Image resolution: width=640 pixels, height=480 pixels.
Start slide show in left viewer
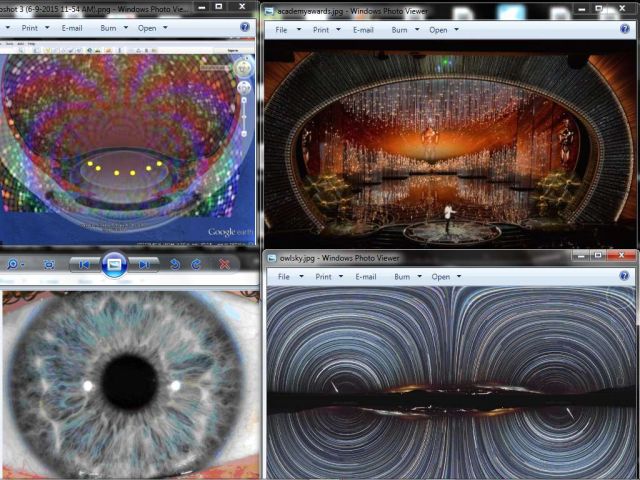pyautogui.click(x=114, y=265)
